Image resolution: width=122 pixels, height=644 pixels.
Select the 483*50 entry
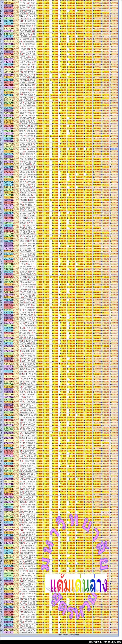click(x=8, y=72)
